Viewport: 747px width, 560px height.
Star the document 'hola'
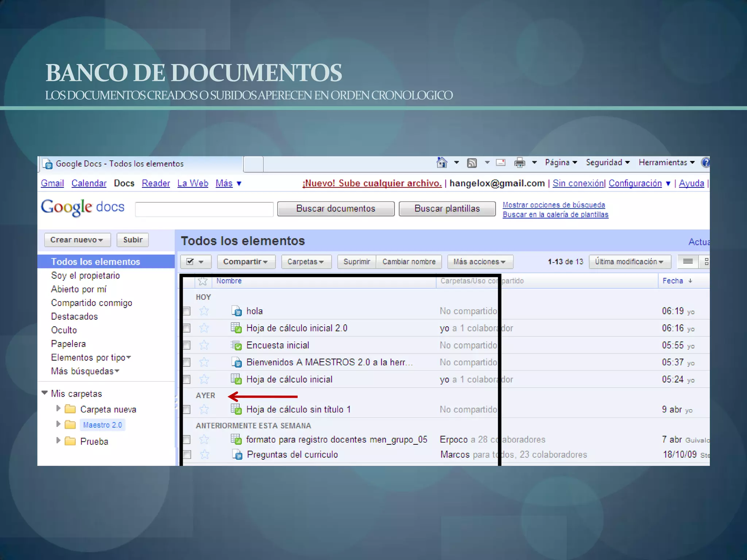(204, 311)
